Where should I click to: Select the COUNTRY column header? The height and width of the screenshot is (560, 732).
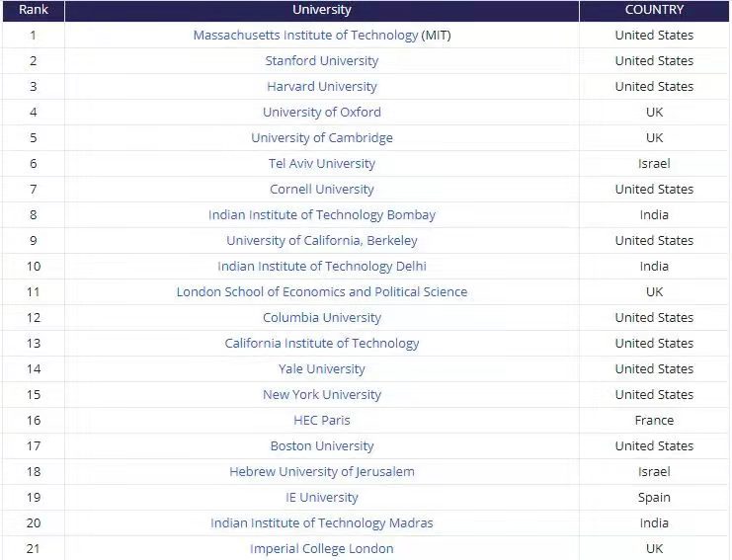point(654,10)
